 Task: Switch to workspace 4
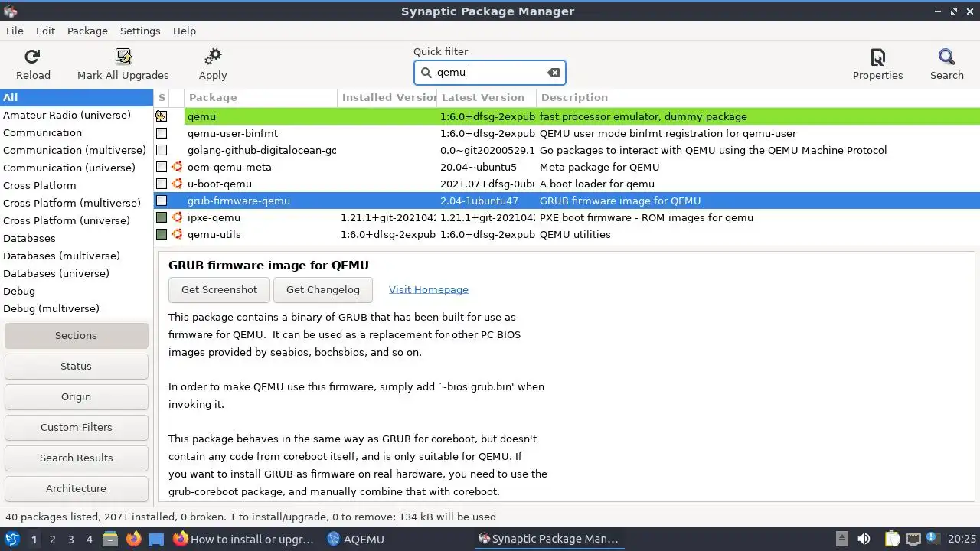click(89, 539)
